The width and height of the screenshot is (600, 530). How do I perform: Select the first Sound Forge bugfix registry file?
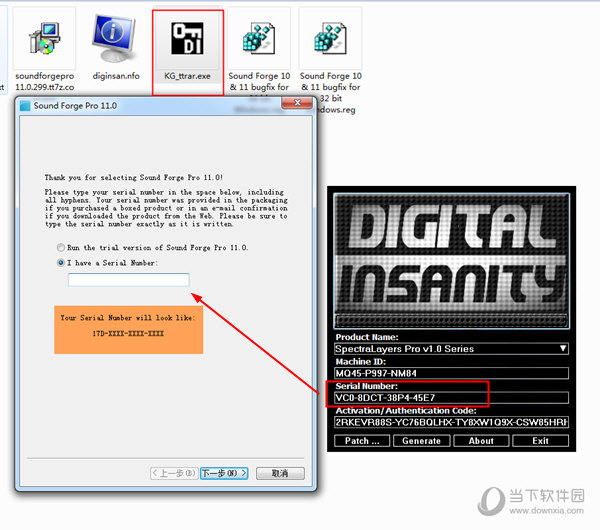[x=259, y=38]
